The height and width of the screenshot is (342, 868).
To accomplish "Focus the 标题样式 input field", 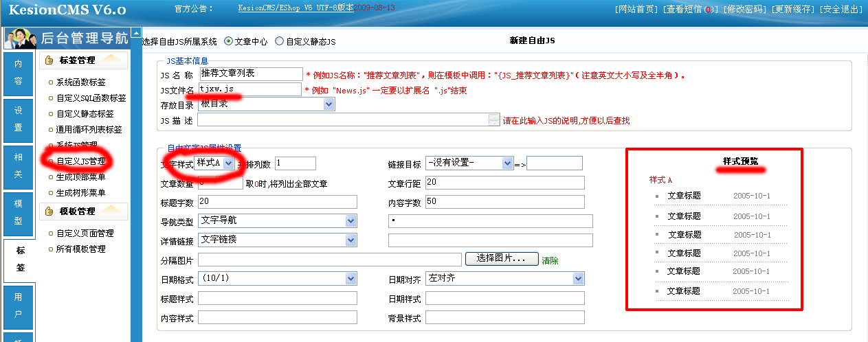I will coord(278,298).
